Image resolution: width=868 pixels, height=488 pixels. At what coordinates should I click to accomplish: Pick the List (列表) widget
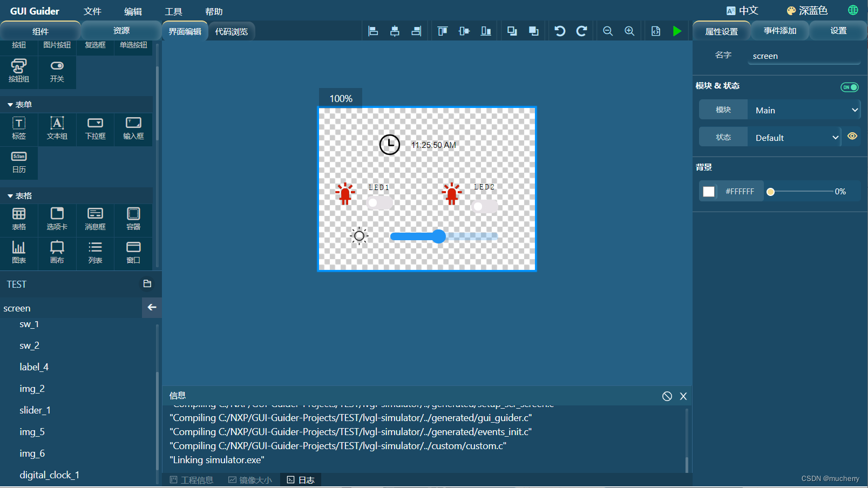coord(96,253)
